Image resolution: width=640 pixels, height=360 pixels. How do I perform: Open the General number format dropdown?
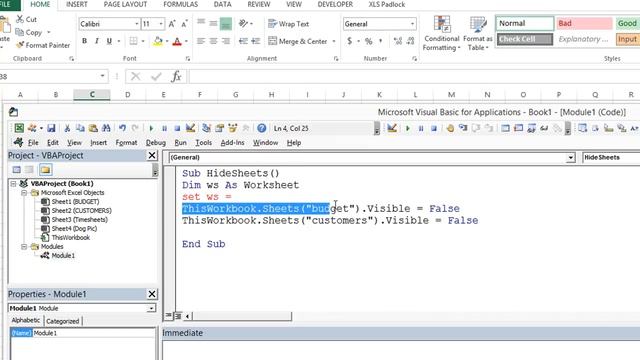pyautogui.click(x=412, y=24)
